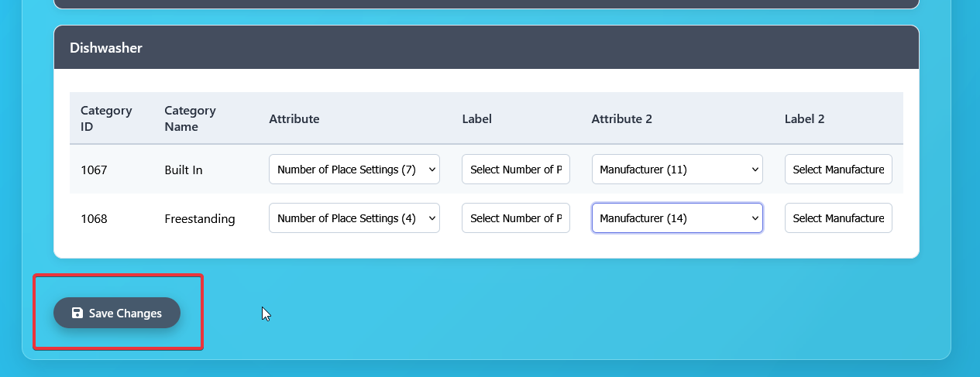Click the Attribute 2 column header
The height and width of the screenshot is (377, 980).
click(x=621, y=119)
